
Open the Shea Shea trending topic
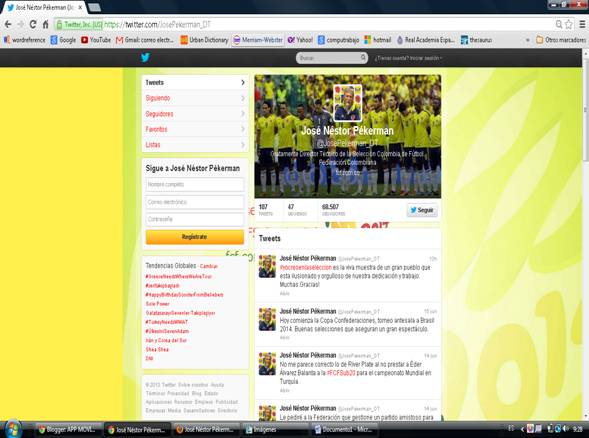click(157, 349)
